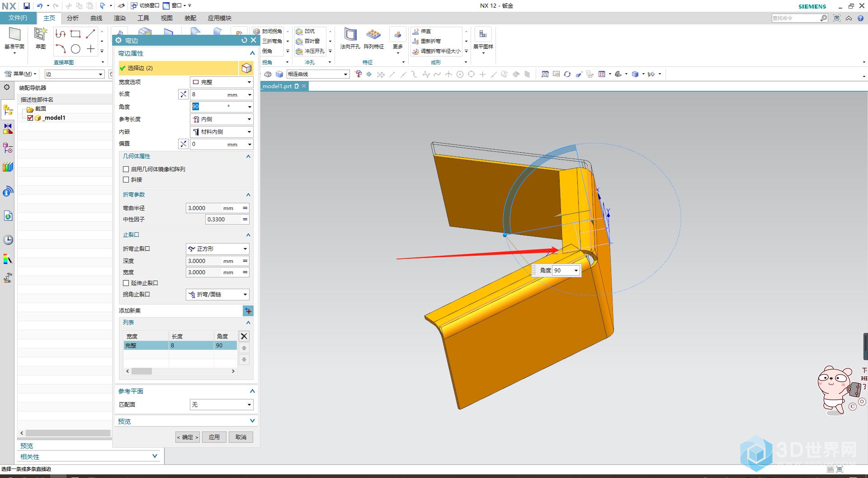The width and height of the screenshot is (868, 478).
Task: Collapse the 止裂口 section
Action: click(248, 235)
